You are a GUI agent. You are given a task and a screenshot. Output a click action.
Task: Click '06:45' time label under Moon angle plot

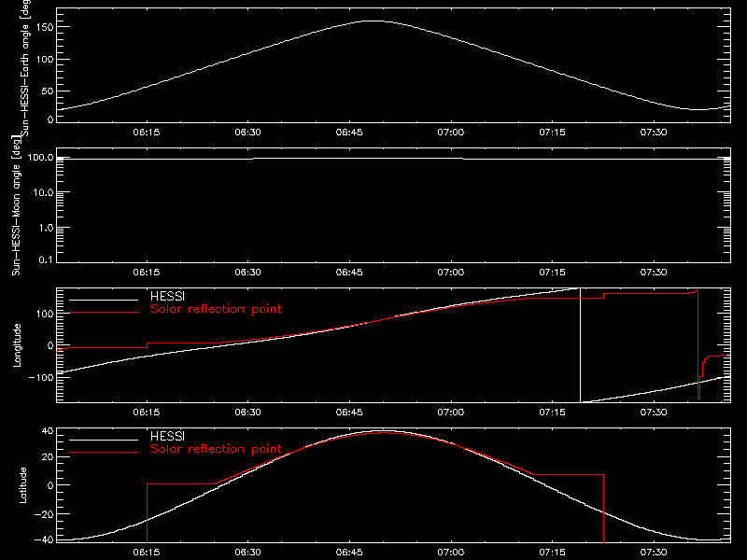coord(349,272)
